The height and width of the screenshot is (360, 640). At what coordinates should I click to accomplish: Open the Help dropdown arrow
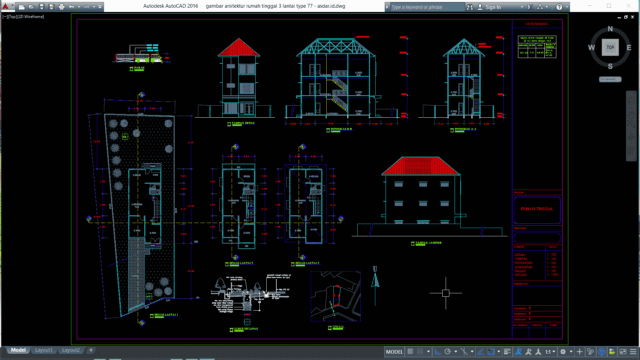point(566,7)
